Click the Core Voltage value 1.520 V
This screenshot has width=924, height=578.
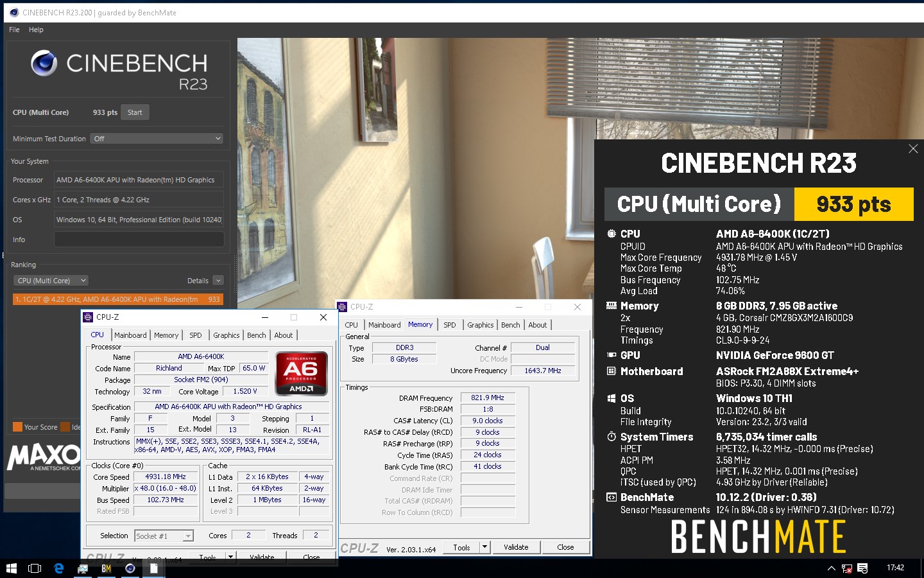pyautogui.click(x=245, y=391)
